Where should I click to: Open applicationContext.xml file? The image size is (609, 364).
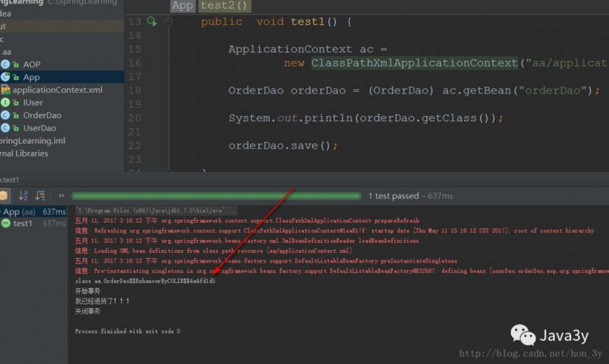pos(57,90)
